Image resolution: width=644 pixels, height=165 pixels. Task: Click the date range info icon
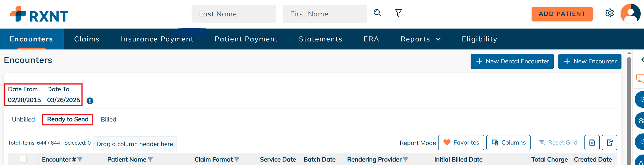coord(90,101)
